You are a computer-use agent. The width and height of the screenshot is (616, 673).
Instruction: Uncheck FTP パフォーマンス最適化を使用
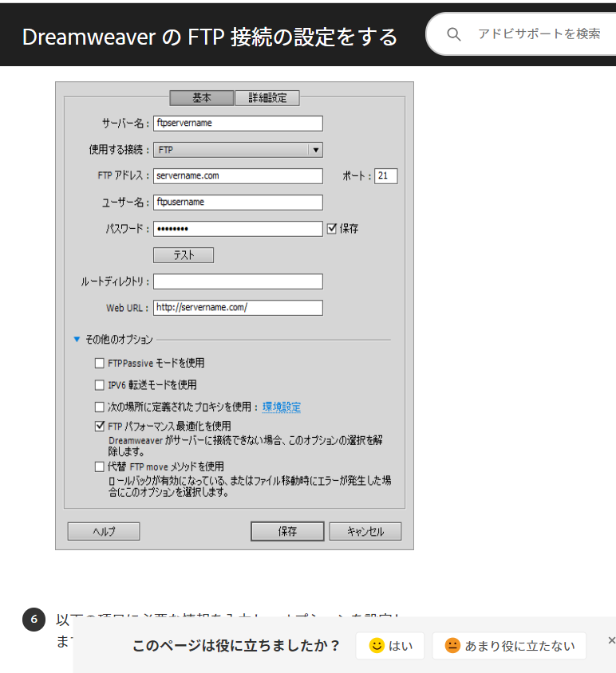99,426
